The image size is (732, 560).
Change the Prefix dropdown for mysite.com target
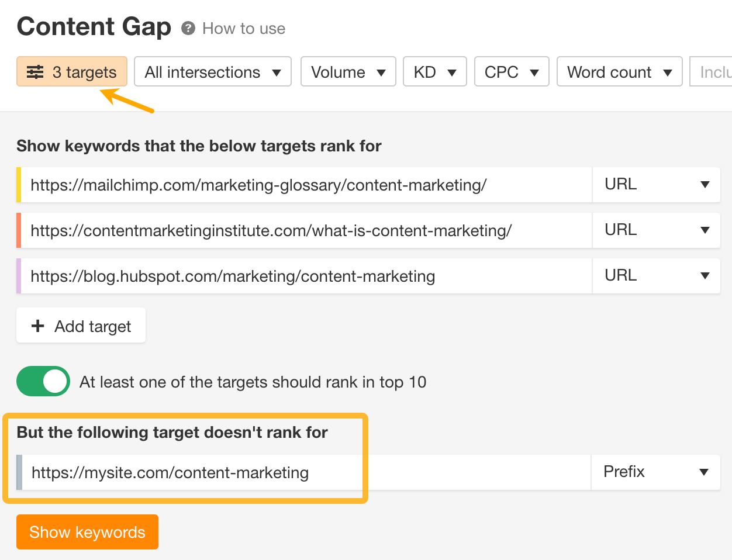point(655,472)
